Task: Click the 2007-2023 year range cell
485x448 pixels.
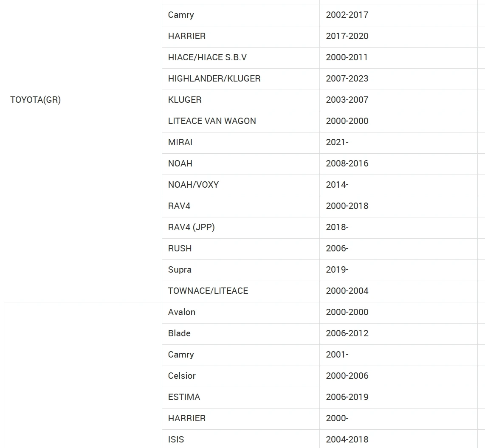Action: [x=347, y=79]
